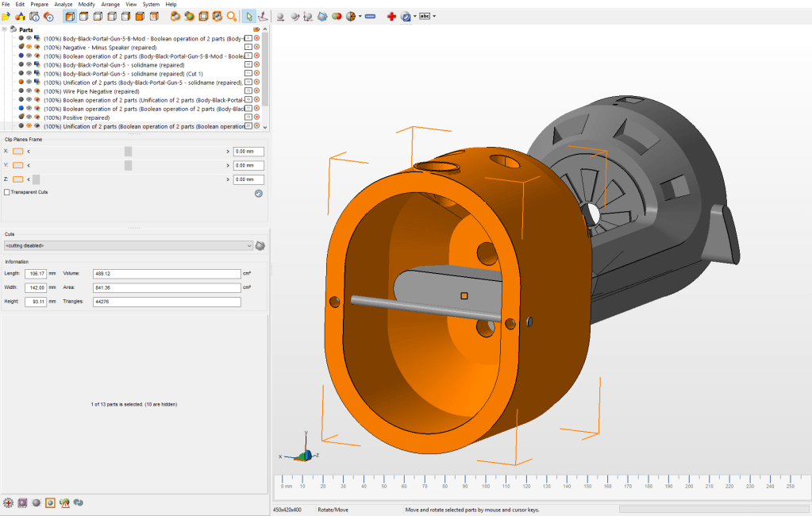The image size is (812, 516).
Task: Toggle visibility eye of Positive (repaired) part
Action: pyautogui.click(x=29, y=117)
